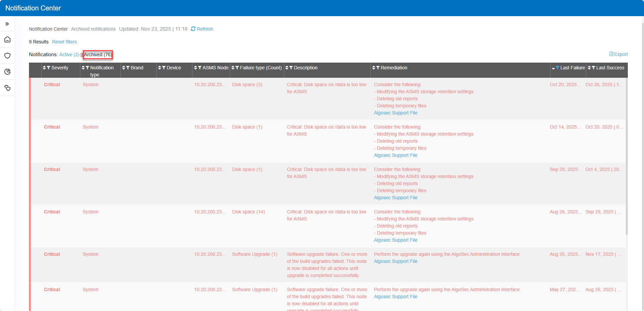Toggle sort arrows on Notification type column
This screenshot has width=644, height=311.
pyautogui.click(x=83, y=68)
